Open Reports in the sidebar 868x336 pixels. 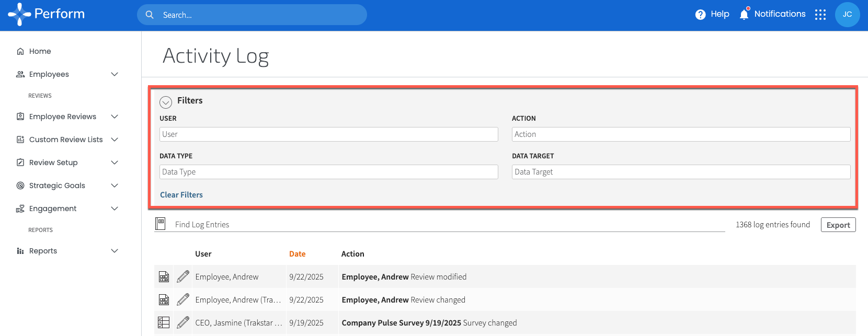(x=43, y=251)
